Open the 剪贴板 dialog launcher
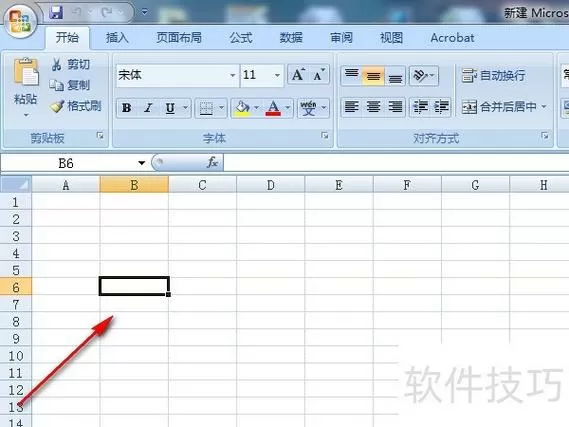Image resolution: width=569 pixels, height=427 pixels. coord(100,136)
